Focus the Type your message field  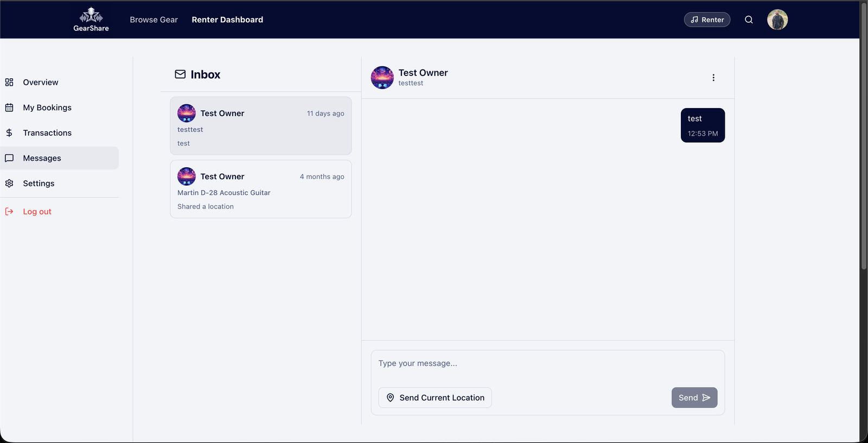tap(548, 364)
